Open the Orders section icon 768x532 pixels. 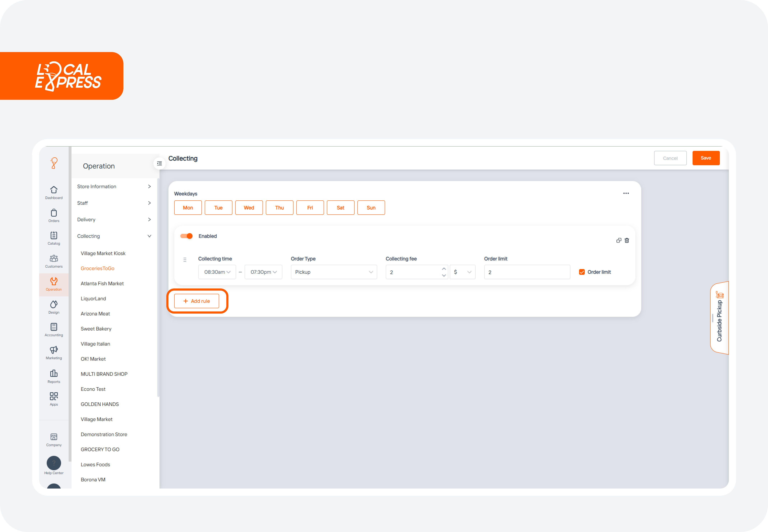point(54,213)
